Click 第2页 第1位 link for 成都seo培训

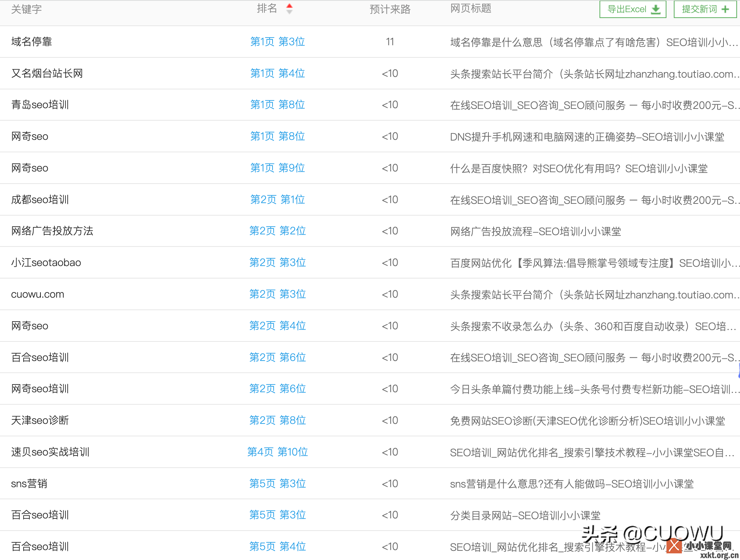(x=278, y=199)
